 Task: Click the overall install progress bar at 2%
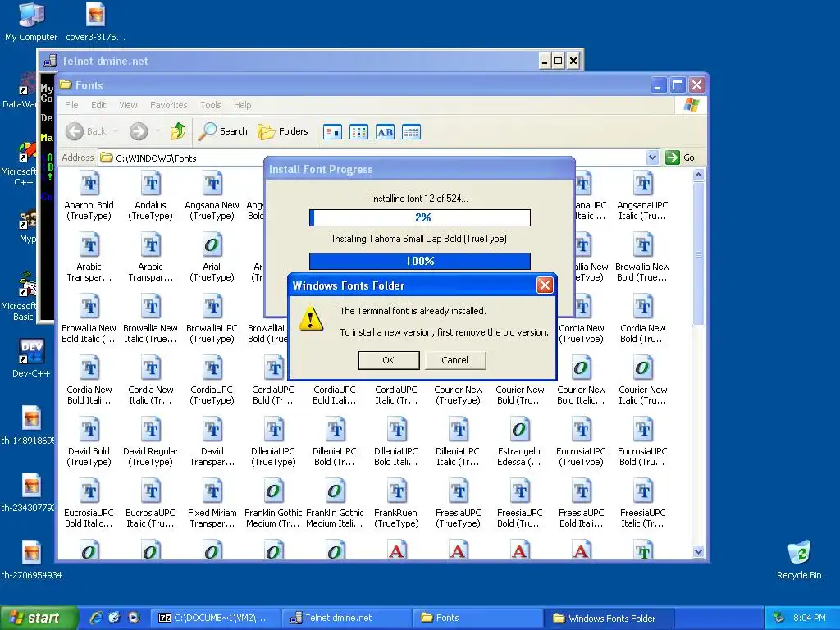(420, 217)
